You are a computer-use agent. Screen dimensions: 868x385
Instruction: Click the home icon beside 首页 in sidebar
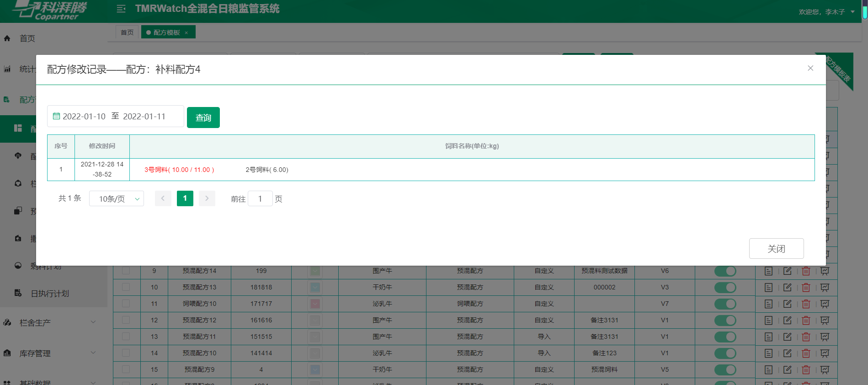point(7,38)
